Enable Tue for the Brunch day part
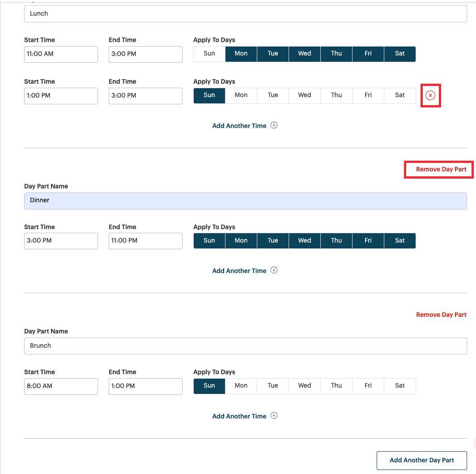 click(x=272, y=385)
